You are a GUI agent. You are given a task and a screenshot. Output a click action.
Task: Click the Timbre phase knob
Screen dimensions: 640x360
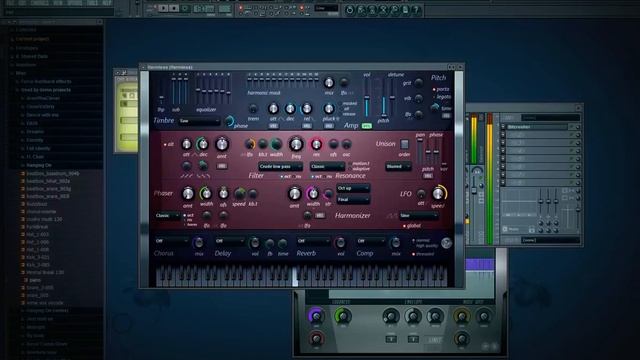point(230,121)
